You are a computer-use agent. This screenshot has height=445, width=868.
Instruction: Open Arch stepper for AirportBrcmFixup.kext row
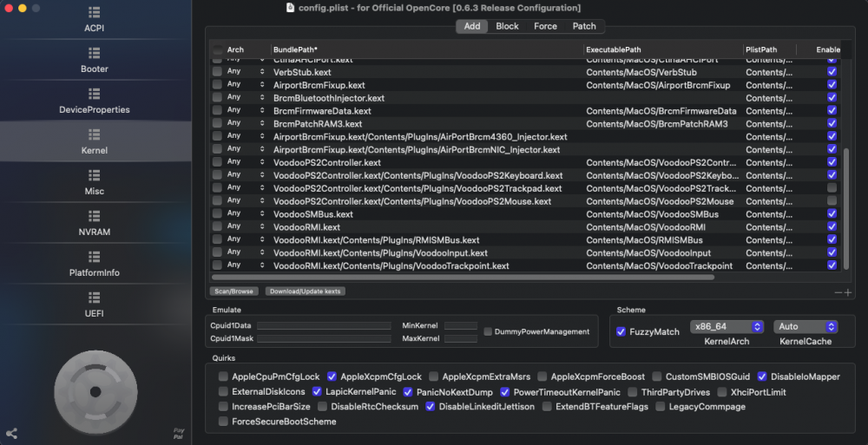pyautogui.click(x=262, y=84)
